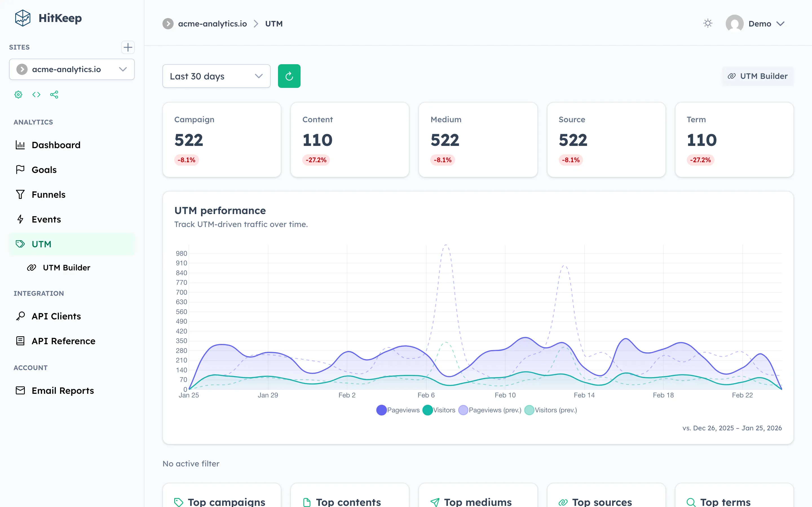The height and width of the screenshot is (507, 812).
Task: Click the green refresh icon beside the date filter
Action: (289, 76)
